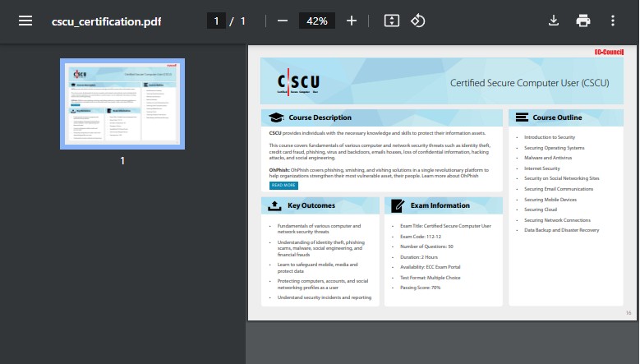Click Securing Cloud outline item
The image size is (640, 364).
(x=541, y=210)
